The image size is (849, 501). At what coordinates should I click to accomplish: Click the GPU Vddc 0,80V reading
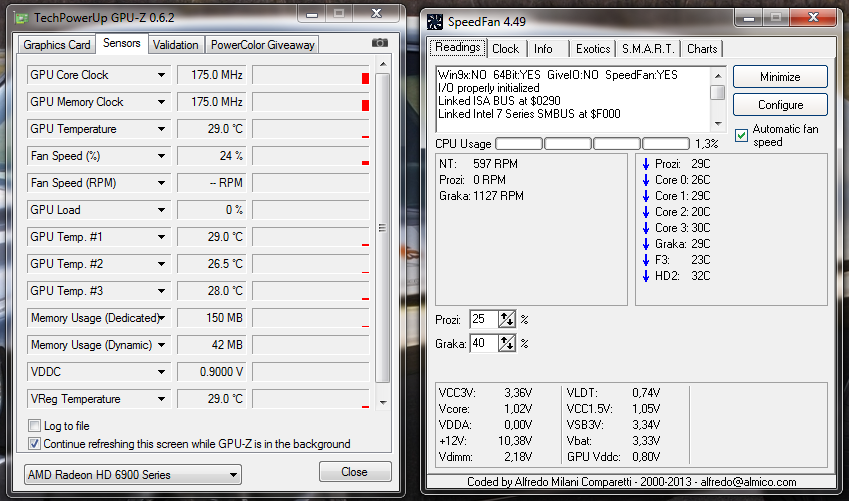pos(613,457)
